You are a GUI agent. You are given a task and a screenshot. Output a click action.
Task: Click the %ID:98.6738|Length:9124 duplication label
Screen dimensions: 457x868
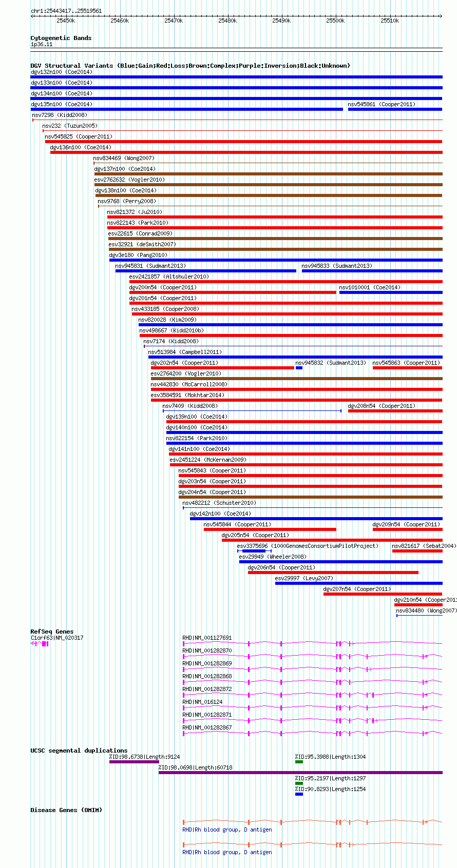(x=144, y=757)
